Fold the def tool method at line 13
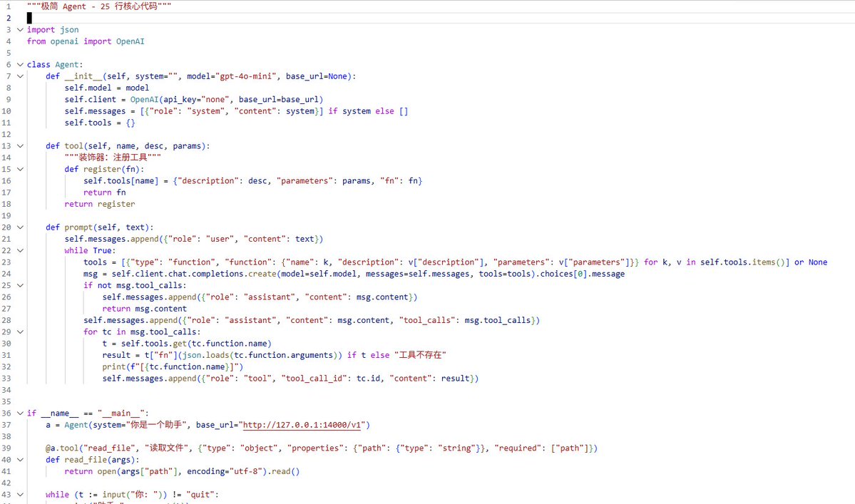Image resolution: width=855 pixels, height=504 pixels. coord(20,146)
